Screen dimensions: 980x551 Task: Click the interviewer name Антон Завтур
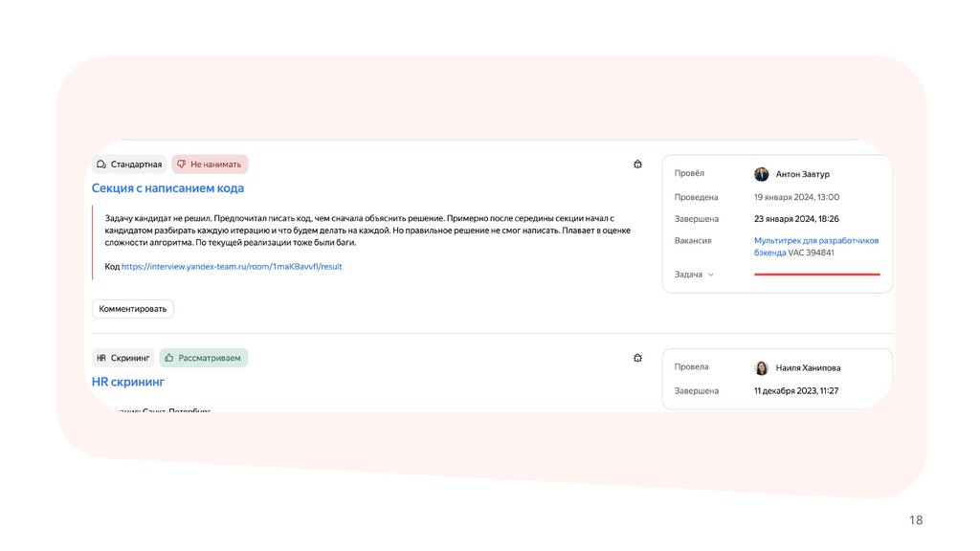pos(803,174)
